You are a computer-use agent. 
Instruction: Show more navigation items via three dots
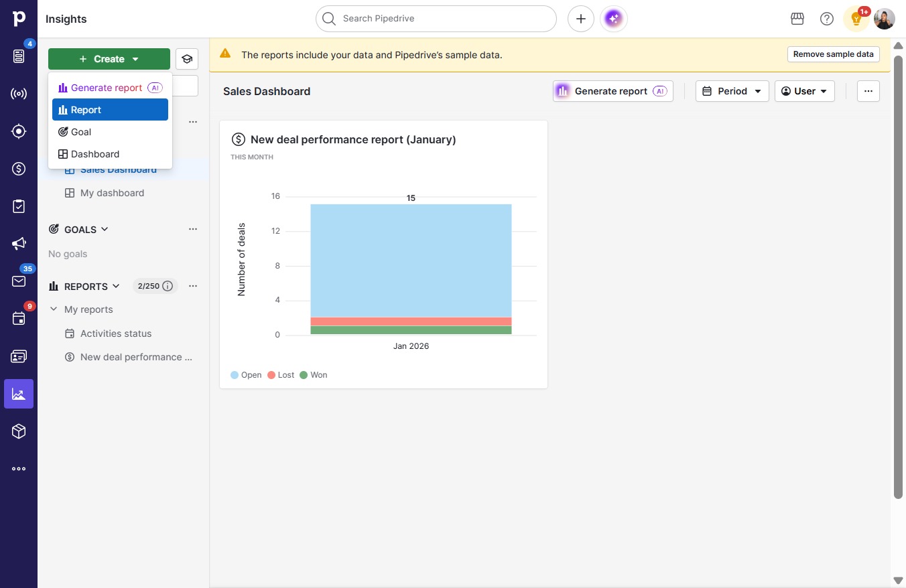click(19, 469)
